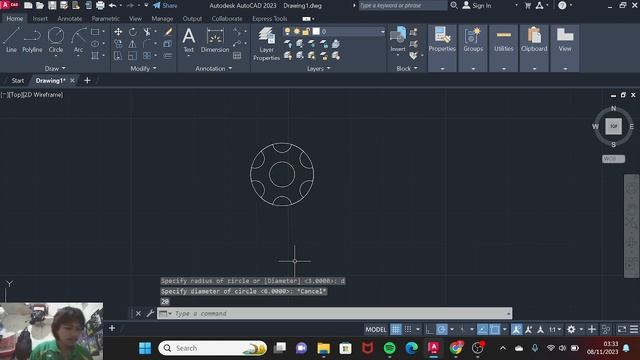The height and width of the screenshot is (360, 640).
Task: Click the Undo arrow icon
Action: click(x=112, y=5)
